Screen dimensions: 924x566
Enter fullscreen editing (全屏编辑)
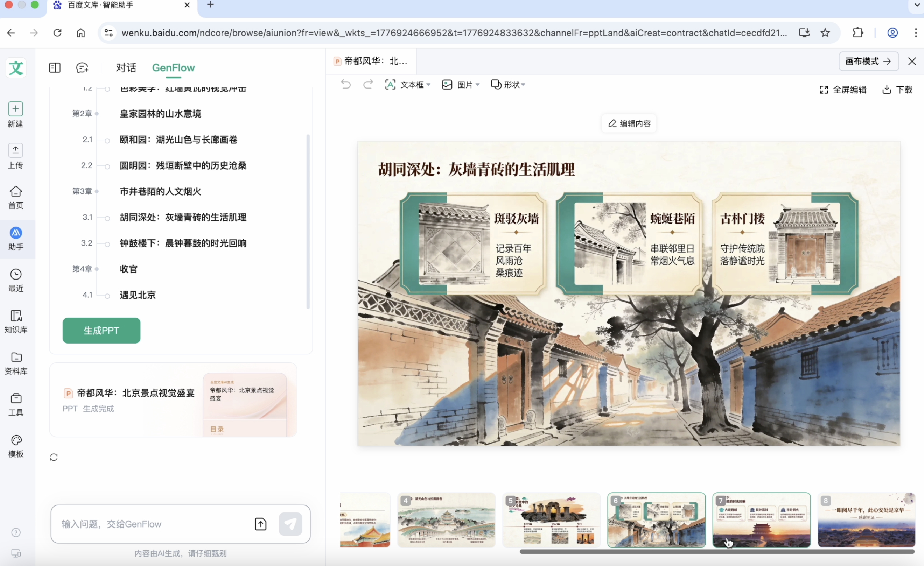pos(843,90)
